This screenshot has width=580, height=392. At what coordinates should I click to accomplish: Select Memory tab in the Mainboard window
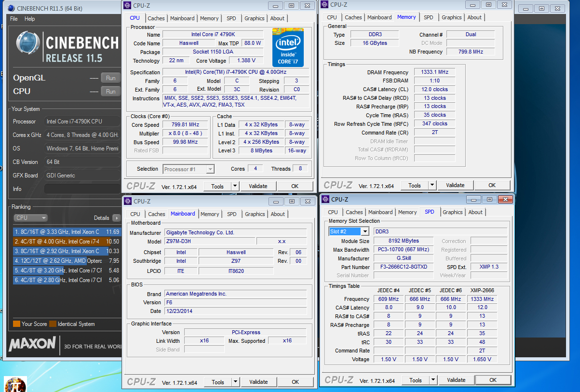coord(210,214)
